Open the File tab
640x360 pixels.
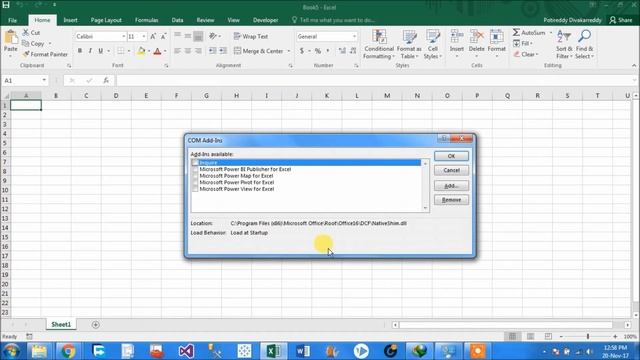coord(13,20)
